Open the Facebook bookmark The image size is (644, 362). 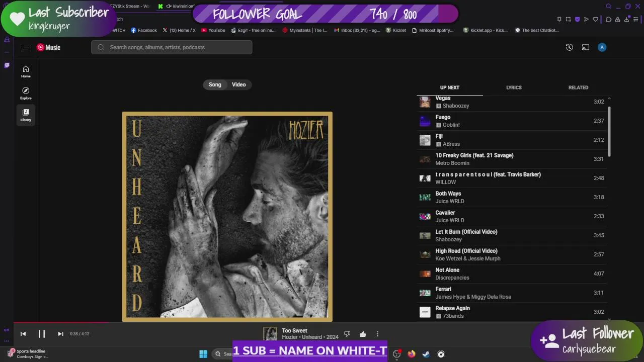coord(144,30)
